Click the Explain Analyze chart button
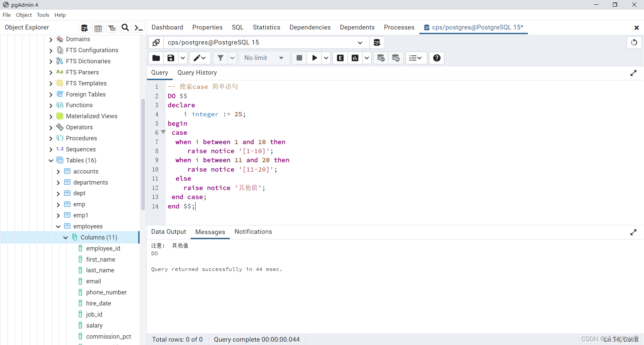Viewport: 644px width, 345px height. point(355,58)
